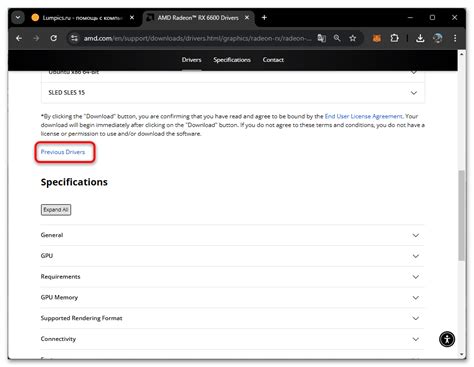Screen dimensions: 474x367
Task: Click the amd.com address bar URL
Action: tap(197, 38)
